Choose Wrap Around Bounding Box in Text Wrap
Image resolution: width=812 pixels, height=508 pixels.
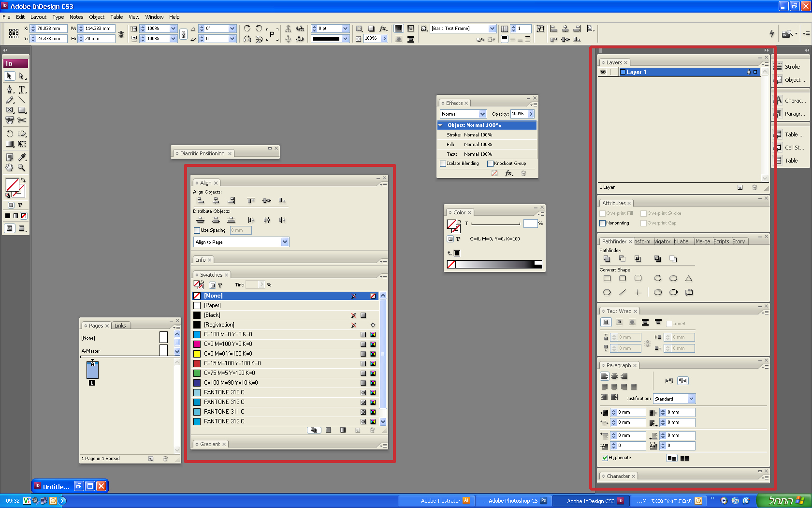pos(619,322)
